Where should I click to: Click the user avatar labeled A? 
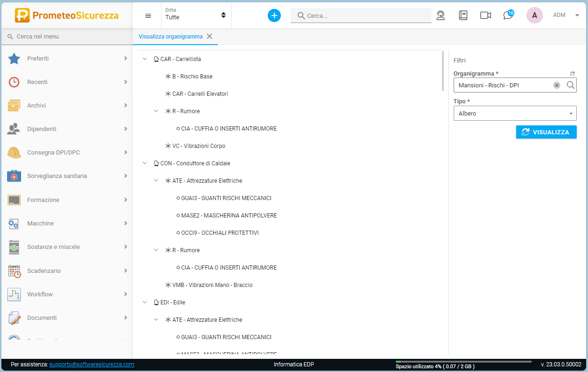[534, 15]
